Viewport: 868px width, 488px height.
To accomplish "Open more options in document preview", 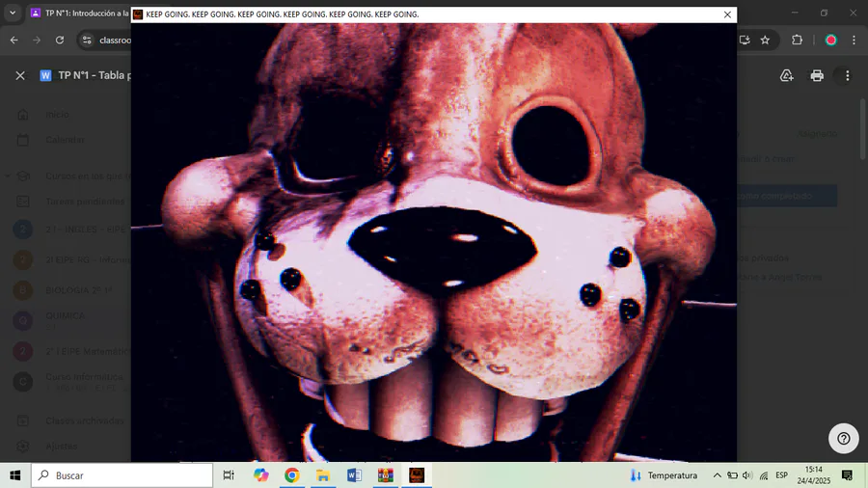I will [847, 75].
